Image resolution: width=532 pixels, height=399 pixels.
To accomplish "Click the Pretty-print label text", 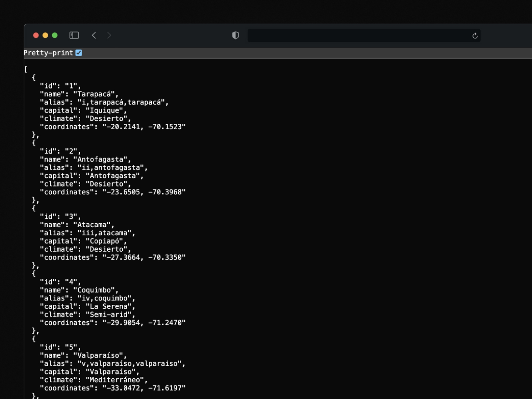I will point(48,53).
